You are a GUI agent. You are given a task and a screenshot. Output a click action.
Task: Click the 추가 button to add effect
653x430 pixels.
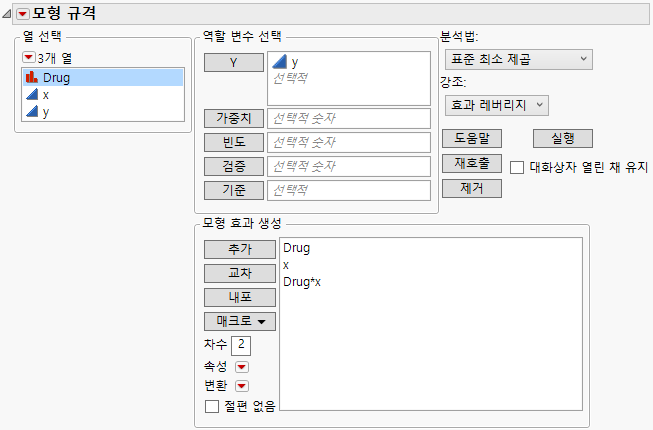[x=240, y=249]
